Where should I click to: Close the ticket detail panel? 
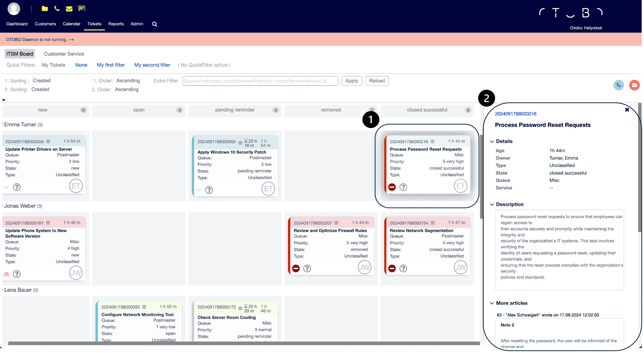(627, 110)
